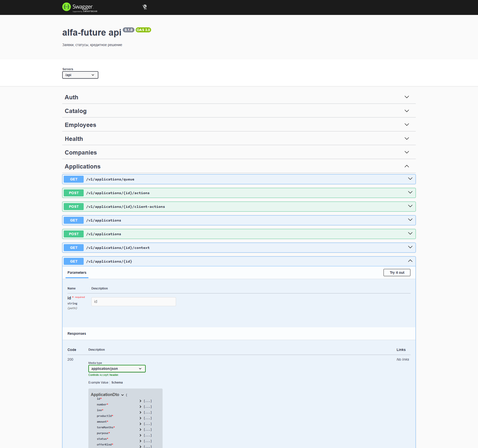Screen dimensions: 478x448
Task: Expand the termMonths* field arrow
Action: tap(140, 430)
